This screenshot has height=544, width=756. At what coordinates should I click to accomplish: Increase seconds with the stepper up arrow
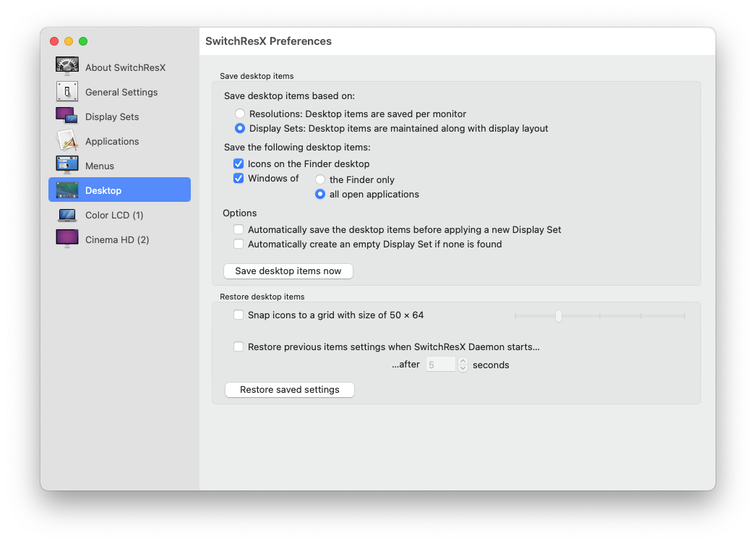pos(463,361)
